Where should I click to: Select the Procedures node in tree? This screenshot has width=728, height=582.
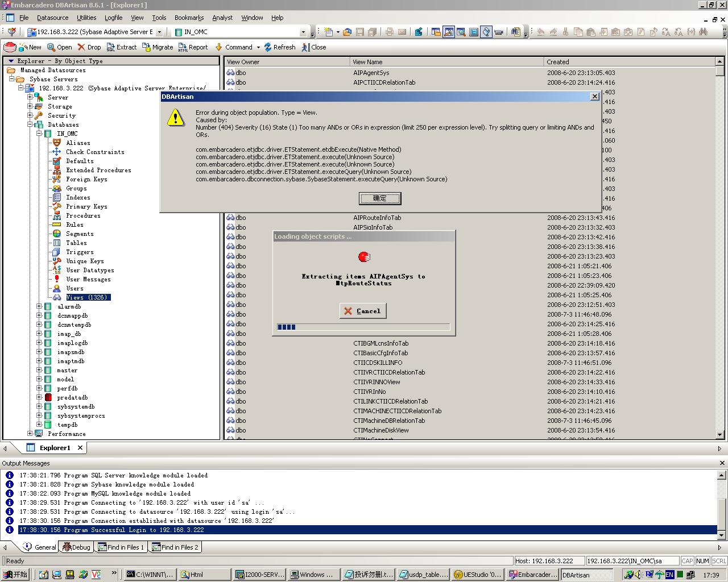click(x=83, y=215)
